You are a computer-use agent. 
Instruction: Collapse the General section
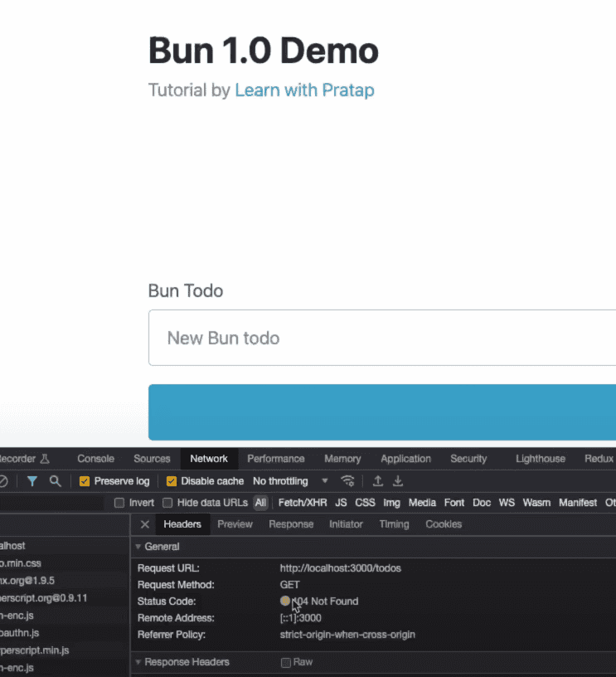(x=138, y=547)
